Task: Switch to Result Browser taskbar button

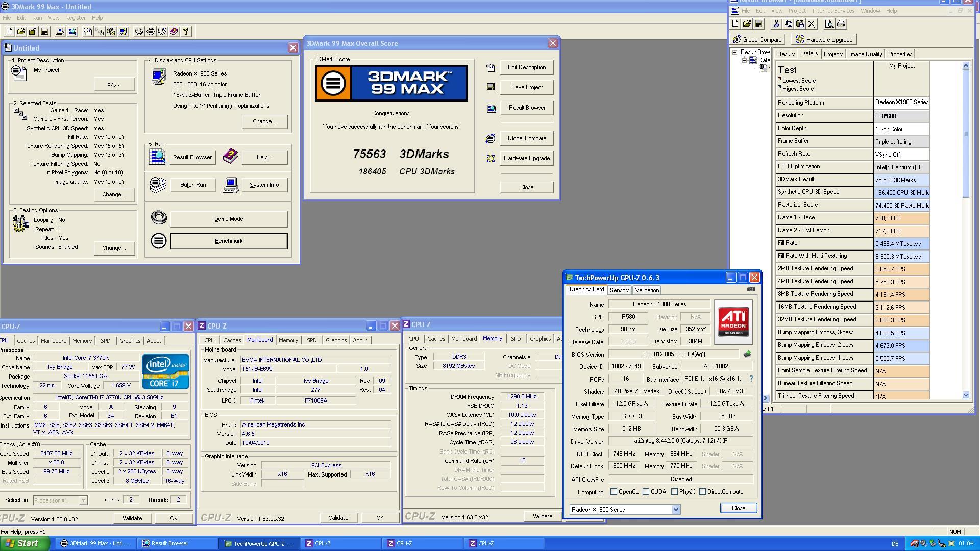Action: pyautogui.click(x=178, y=543)
